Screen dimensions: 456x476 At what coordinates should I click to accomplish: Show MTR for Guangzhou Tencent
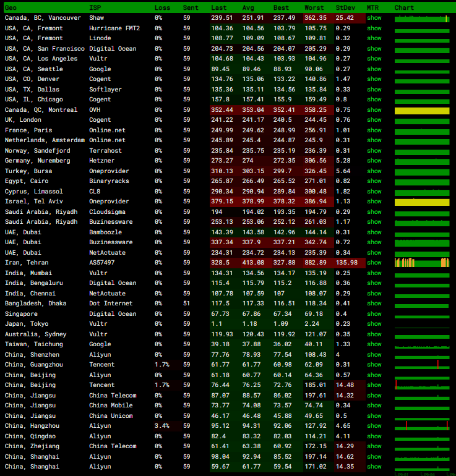coord(374,365)
